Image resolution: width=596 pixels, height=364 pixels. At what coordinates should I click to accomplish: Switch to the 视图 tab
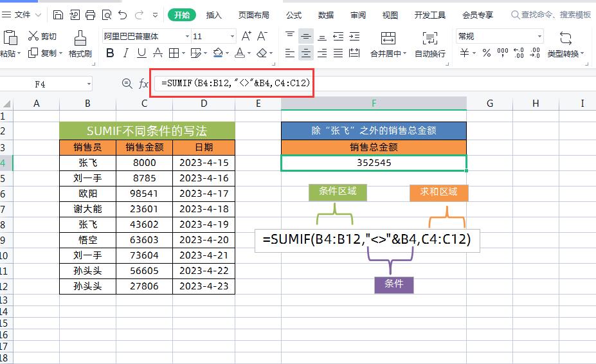[390, 15]
